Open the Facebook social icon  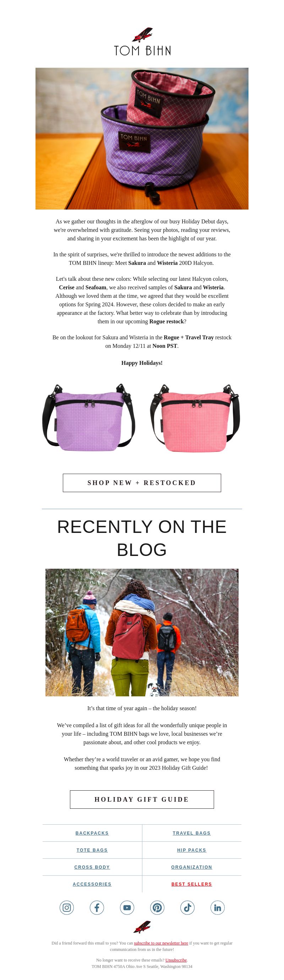(x=97, y=908)
